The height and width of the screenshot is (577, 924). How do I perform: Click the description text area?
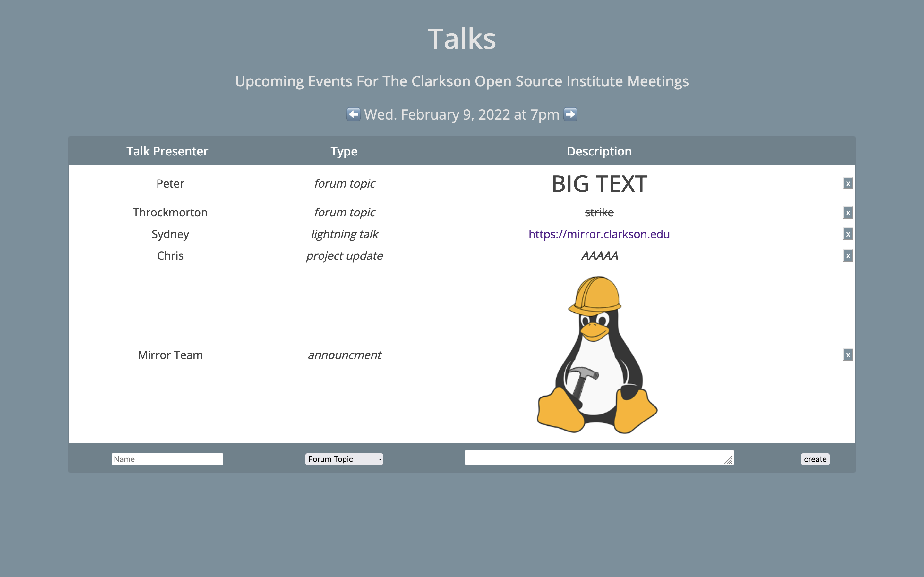point(596,457)
